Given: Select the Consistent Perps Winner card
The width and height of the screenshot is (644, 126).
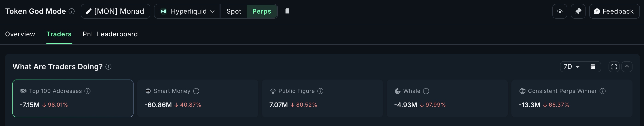Looking at the screenshot, I should pyautogui.click(x=571, y=98).
